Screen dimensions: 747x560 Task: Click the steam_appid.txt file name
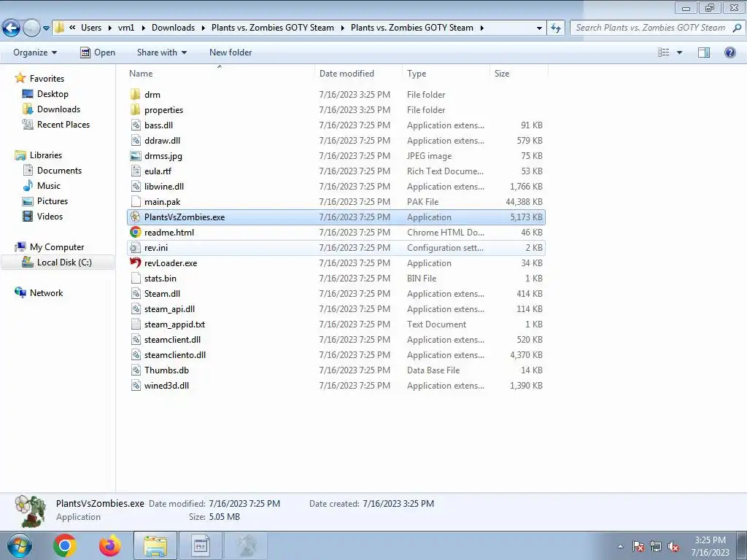(175, 324)
